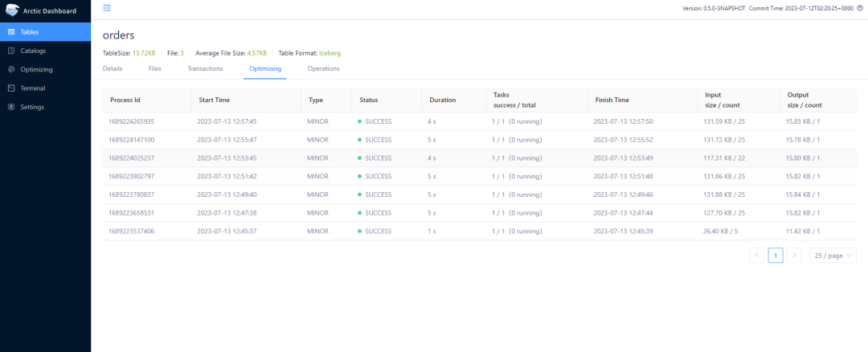Open the Transactions tab
This screenshot has height=352, width=868.
pyautogui.click(x=205, y=68)
